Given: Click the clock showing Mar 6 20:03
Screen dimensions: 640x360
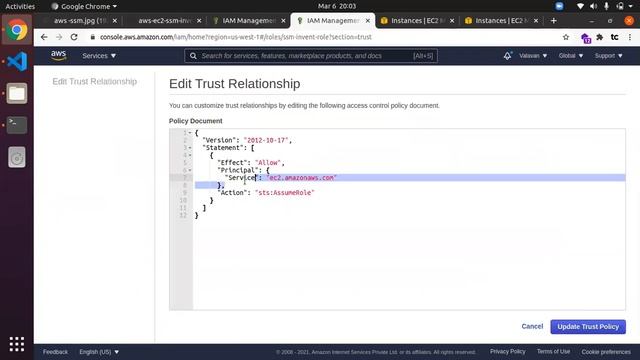Looking at the screenshot, I should tap(337, 6).
